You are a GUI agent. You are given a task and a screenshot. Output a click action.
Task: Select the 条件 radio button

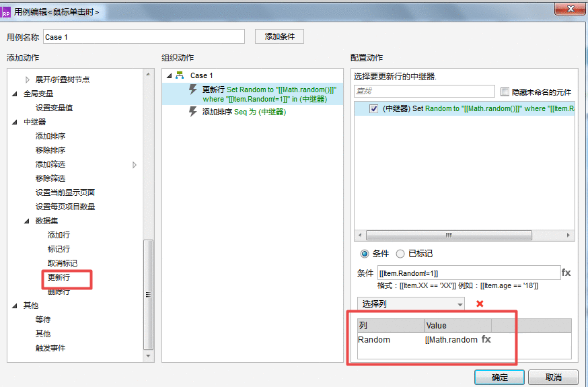point(365,254)
